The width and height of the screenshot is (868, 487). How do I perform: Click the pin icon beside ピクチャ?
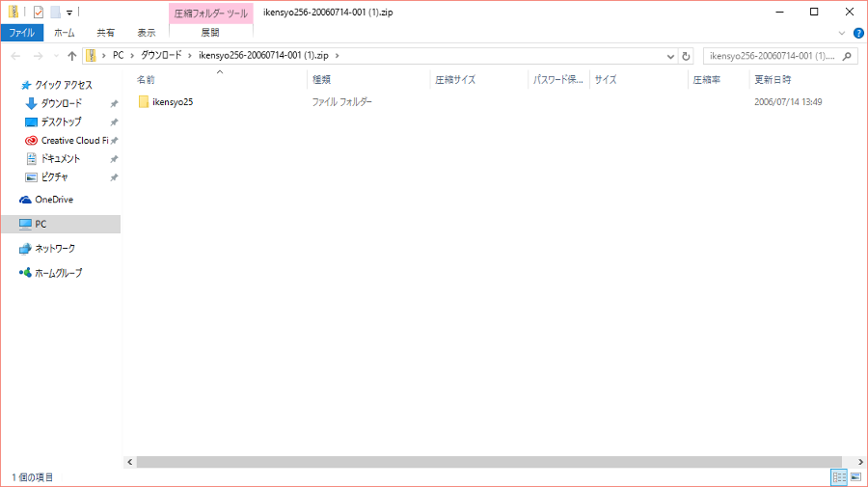pyautogui.click(x=114, y=177)
